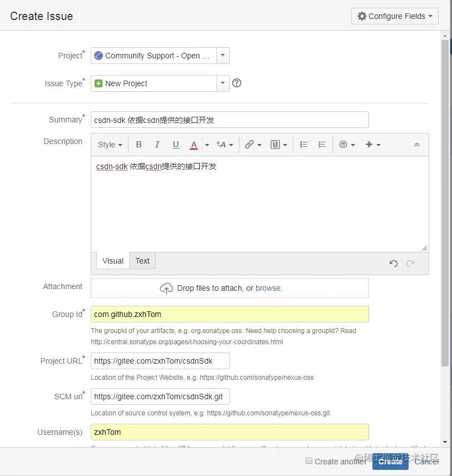Expand the Issue Type dropdown arrow
Screen dimensions: 452x476
coord(223,83)
